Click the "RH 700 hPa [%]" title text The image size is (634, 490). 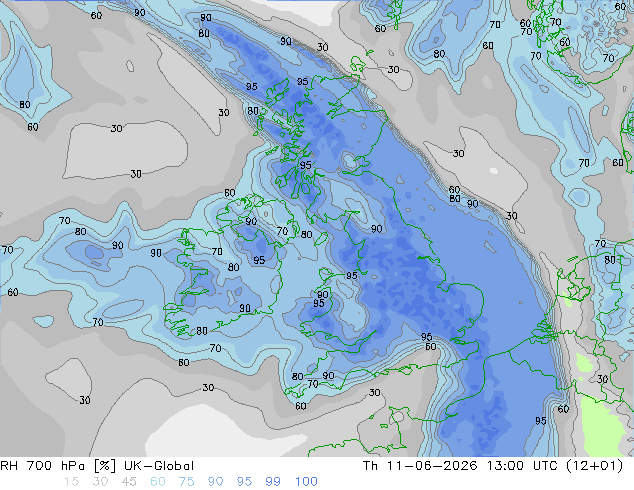coord(58,466)
